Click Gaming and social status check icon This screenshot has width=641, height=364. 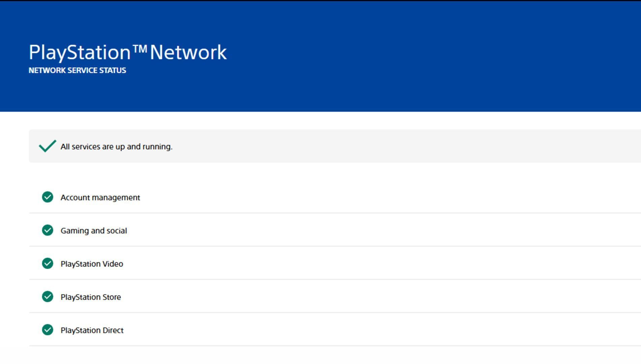[x=48, y=230]
